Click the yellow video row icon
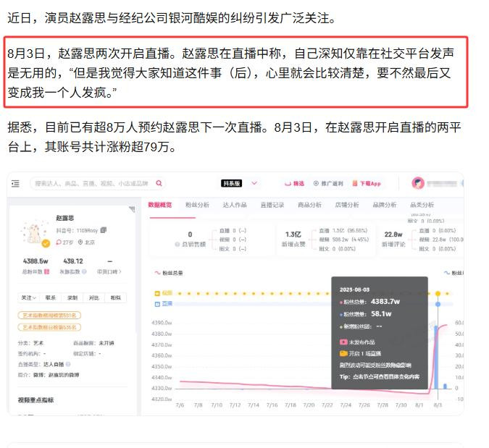The image size is (489, 448). click(157, 293)
